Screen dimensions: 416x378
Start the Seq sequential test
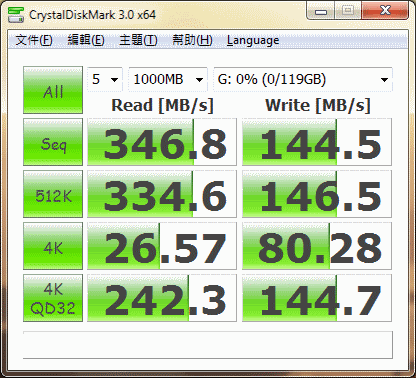(x=53, y=142)
